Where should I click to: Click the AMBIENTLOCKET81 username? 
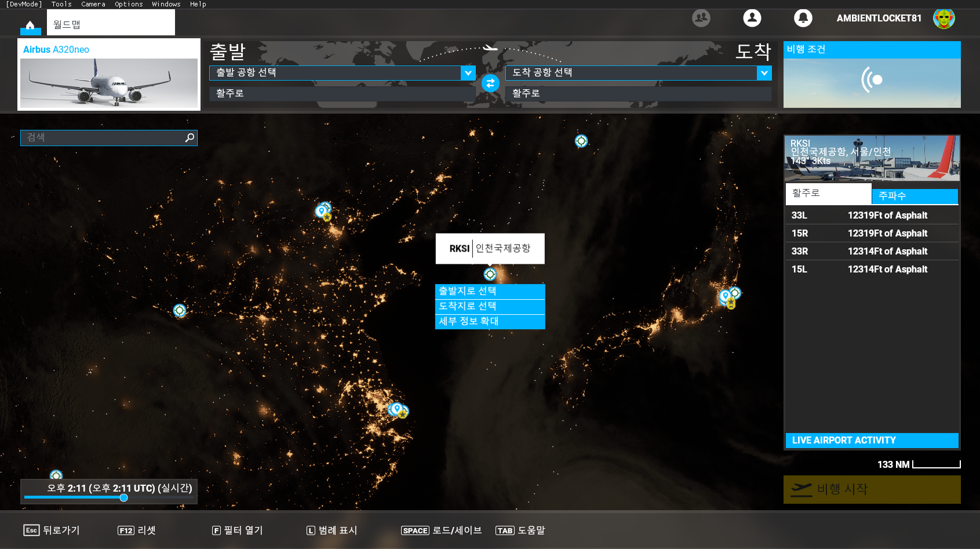click(879, 18)
